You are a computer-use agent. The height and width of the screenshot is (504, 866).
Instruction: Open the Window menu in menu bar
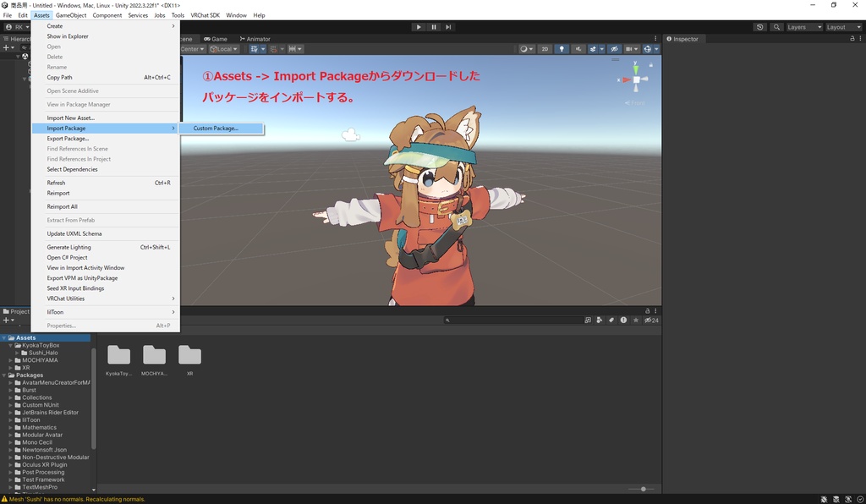(236, 15)
